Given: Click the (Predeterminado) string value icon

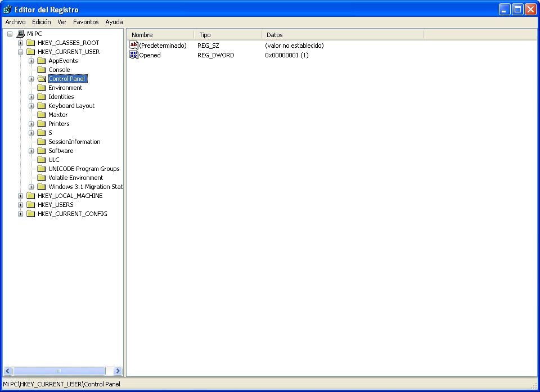Looking at the screenshot, I should pyautogui.click(x=134, y=45).
